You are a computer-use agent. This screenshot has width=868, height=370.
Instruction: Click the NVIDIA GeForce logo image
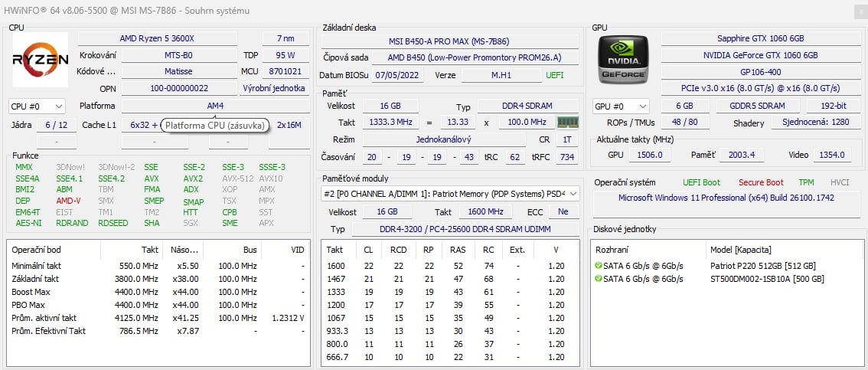click(623, 61)
